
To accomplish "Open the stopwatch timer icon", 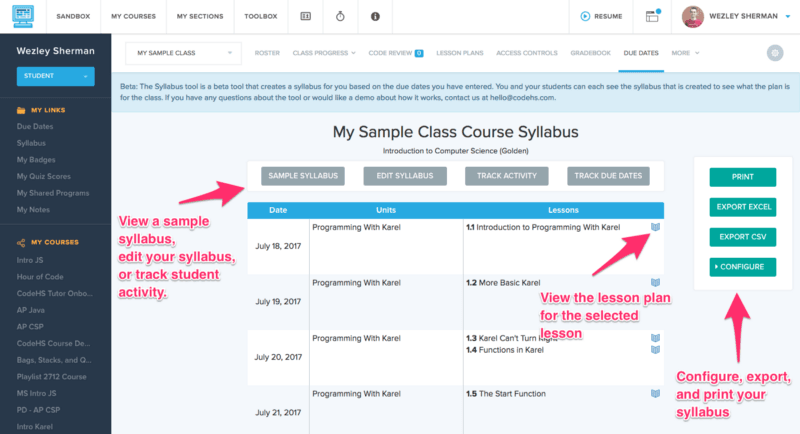I will point(340,17).
